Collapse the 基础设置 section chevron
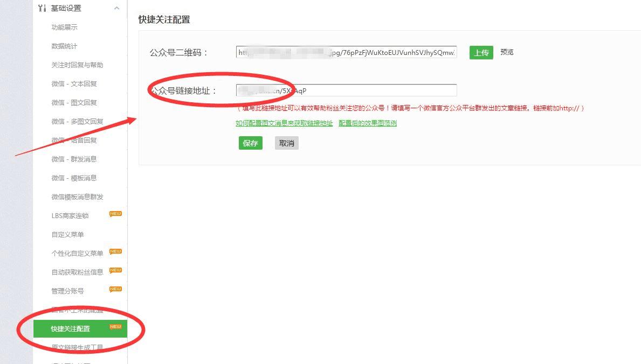The height and width of the screenshot is (364, 641). tap(117, 8)
